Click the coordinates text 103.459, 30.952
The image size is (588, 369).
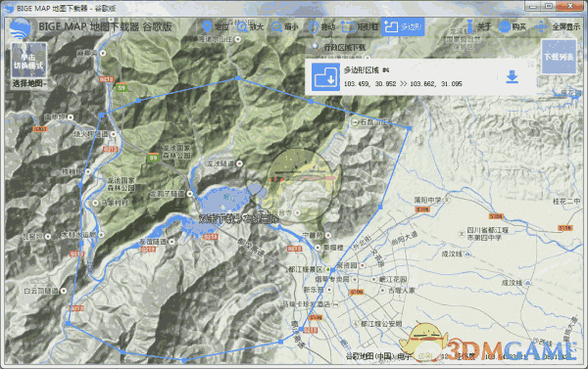[x=369, y=83]
